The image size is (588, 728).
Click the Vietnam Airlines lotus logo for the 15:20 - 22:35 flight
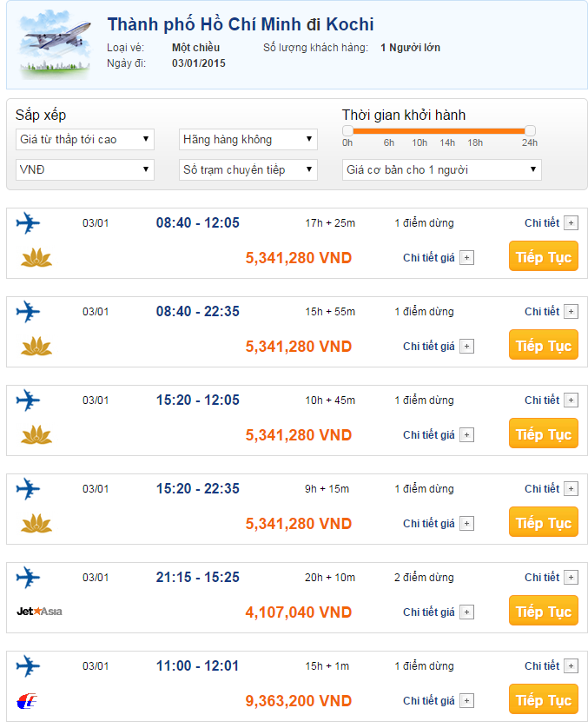tap(36, 523)
